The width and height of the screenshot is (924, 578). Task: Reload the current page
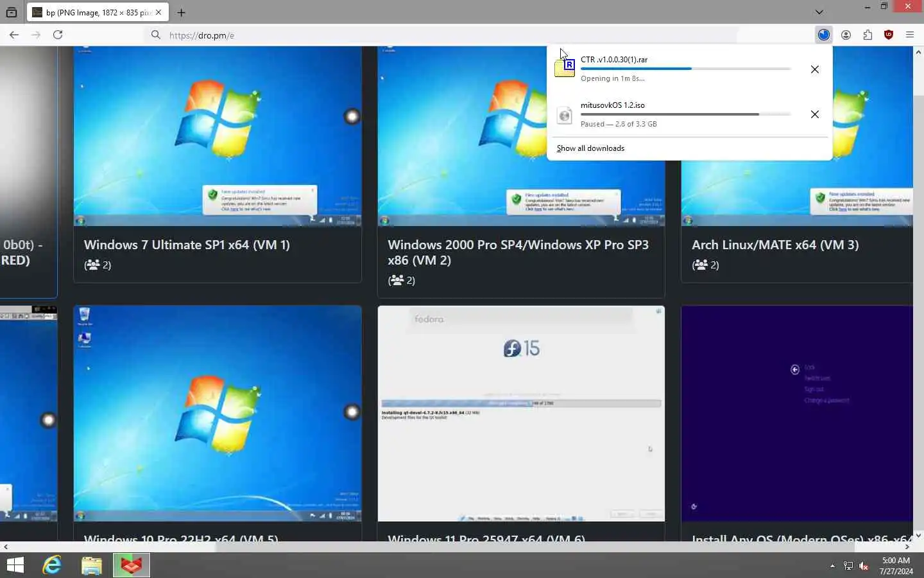coord(58,35)
